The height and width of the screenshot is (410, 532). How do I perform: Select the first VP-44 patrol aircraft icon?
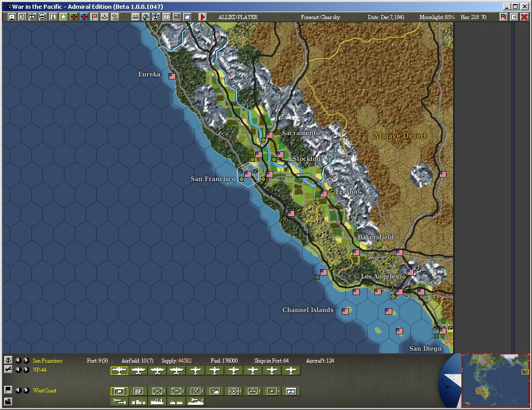[120, 371]
